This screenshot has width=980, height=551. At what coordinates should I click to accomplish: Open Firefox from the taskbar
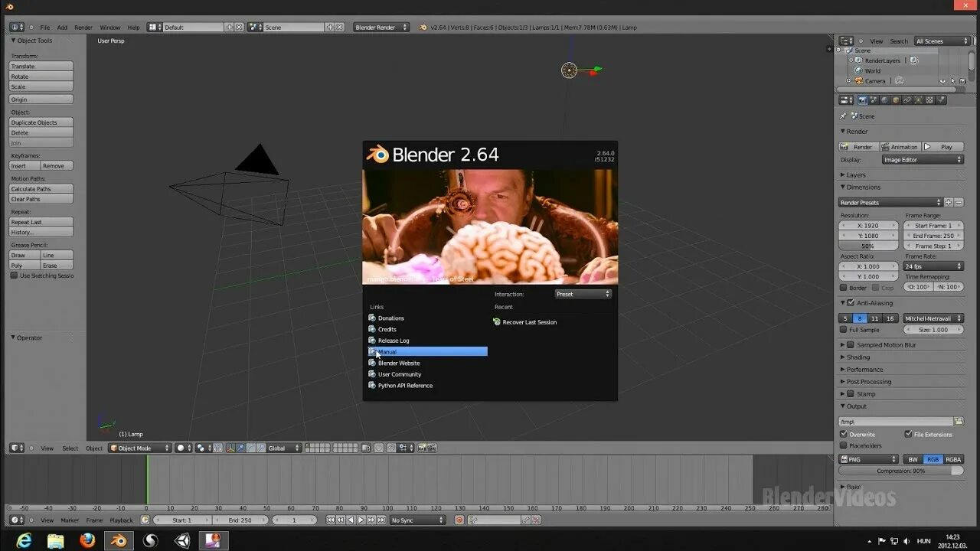click(x=87, y=540)
